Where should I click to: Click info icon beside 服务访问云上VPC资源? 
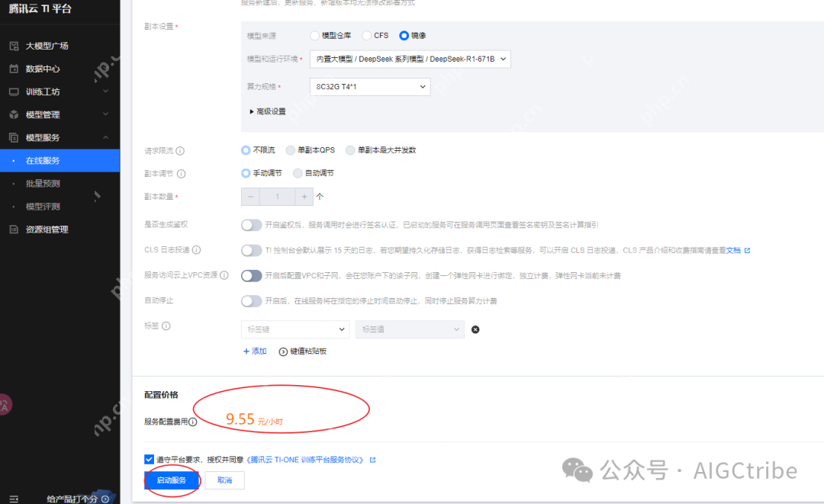(x=224, y=275)
